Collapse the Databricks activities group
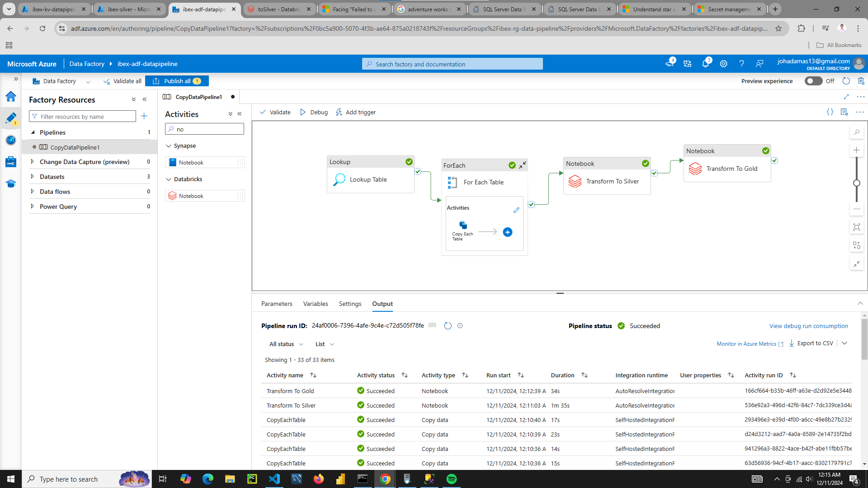Screen dimensions: 868x488 169,179
